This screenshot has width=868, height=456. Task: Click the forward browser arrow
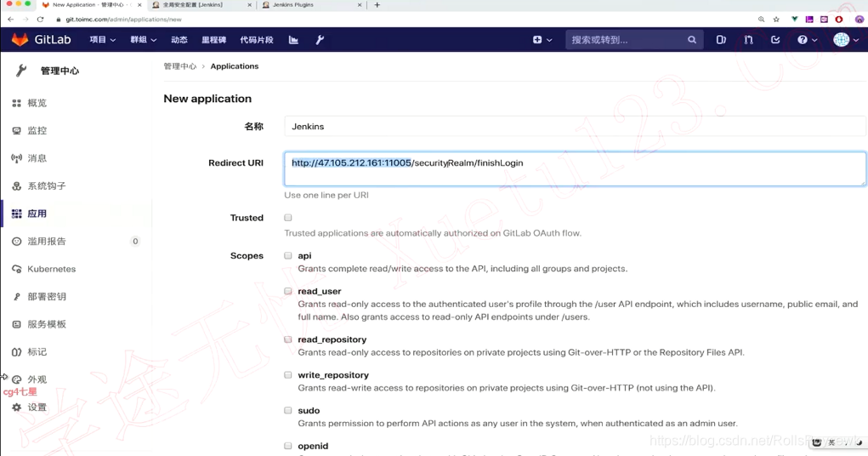(25, 20)
